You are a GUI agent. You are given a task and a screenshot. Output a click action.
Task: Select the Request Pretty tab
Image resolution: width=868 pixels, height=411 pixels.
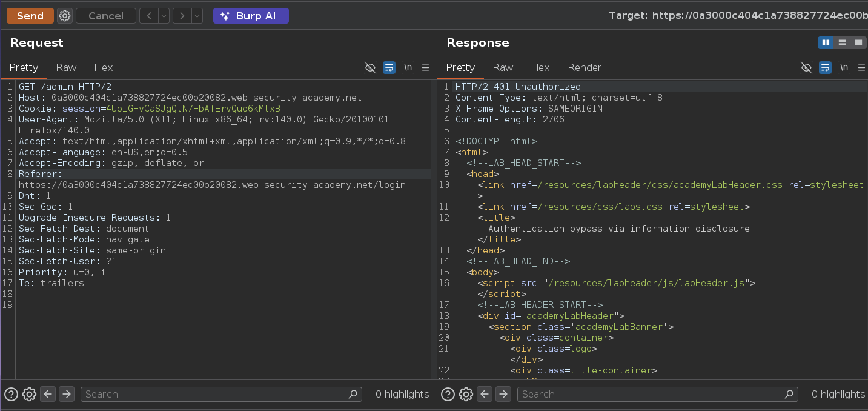click(24, 67)
